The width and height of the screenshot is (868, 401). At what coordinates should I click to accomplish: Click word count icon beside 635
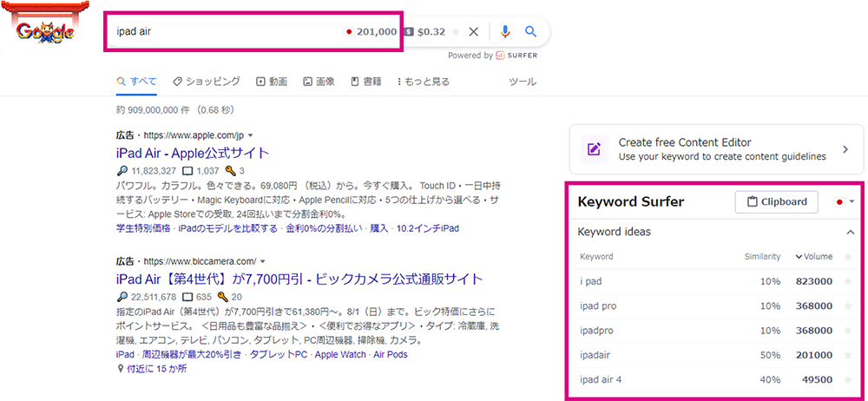(187, 296)
